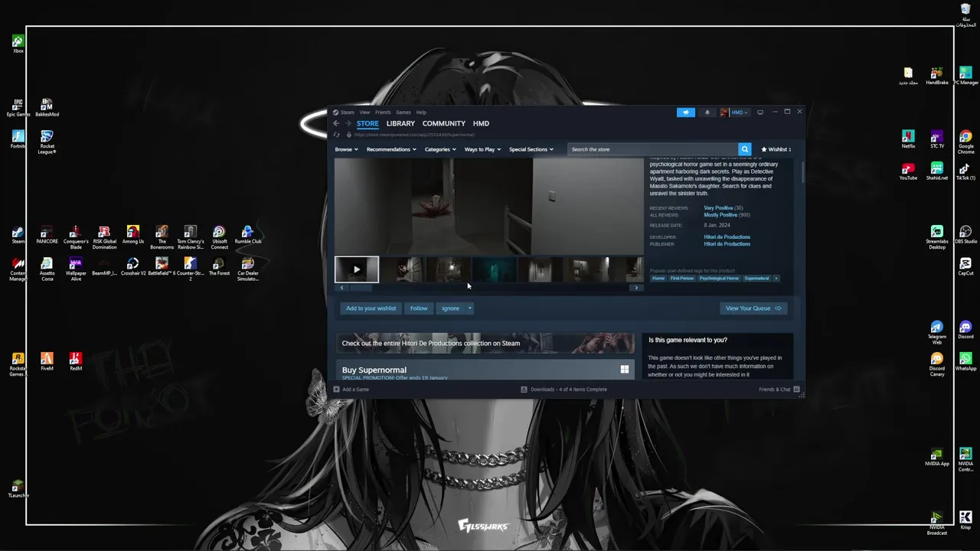
Task: Click View Your Queue button
Action: pos(753,308)
